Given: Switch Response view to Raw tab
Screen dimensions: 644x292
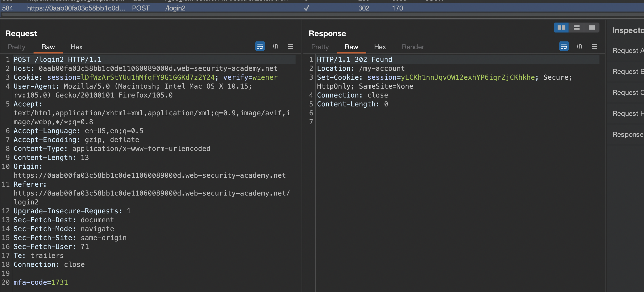Looking at the screenshot, I should [351, 47].
